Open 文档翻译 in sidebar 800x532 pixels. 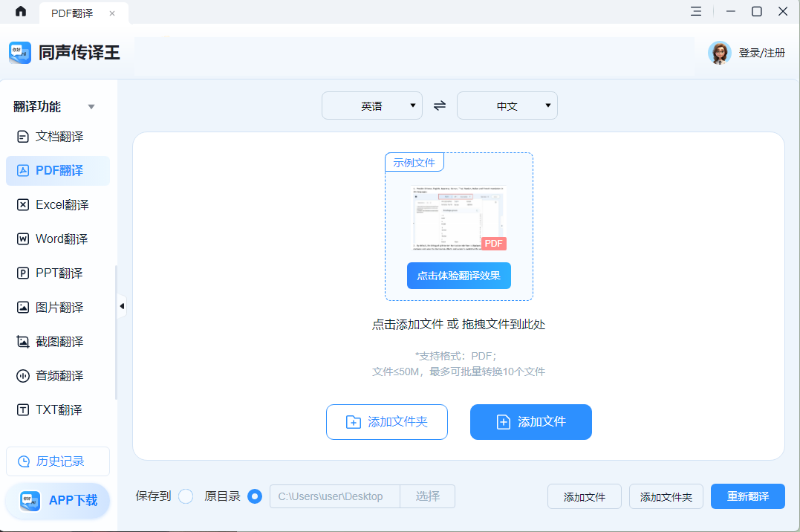(58, 136)
